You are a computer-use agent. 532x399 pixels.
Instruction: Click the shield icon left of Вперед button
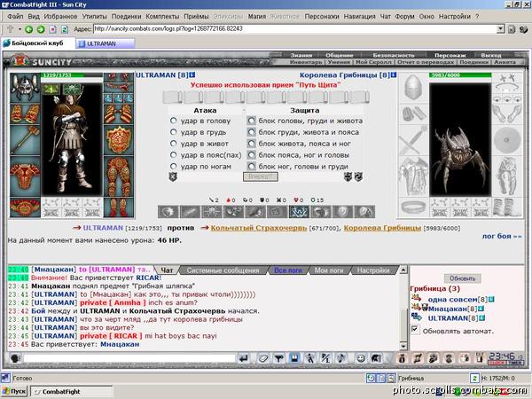pos(173,176)
